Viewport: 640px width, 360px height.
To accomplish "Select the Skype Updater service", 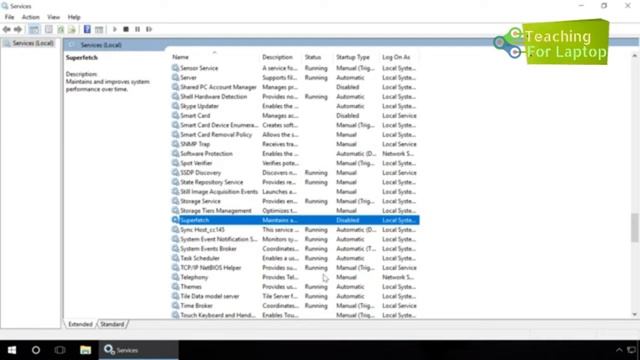I will [x=295, y=106].
